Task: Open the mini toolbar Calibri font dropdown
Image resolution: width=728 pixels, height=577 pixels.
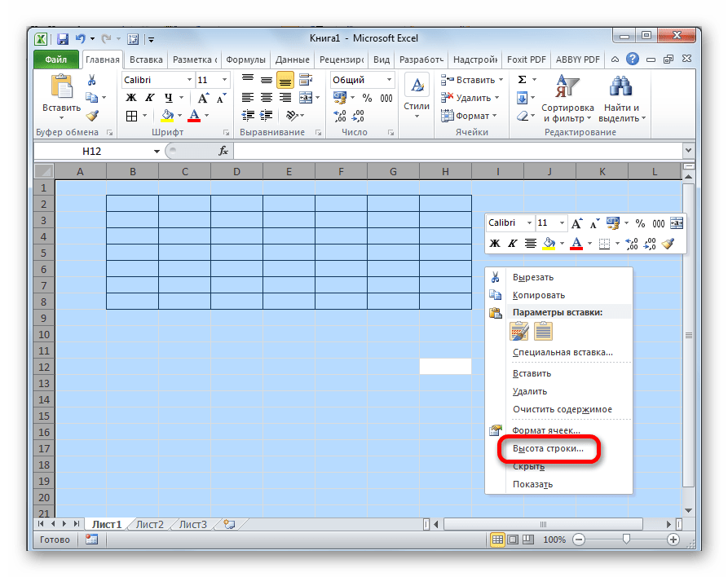Action: pyautogui.click(x=529, y=223)
